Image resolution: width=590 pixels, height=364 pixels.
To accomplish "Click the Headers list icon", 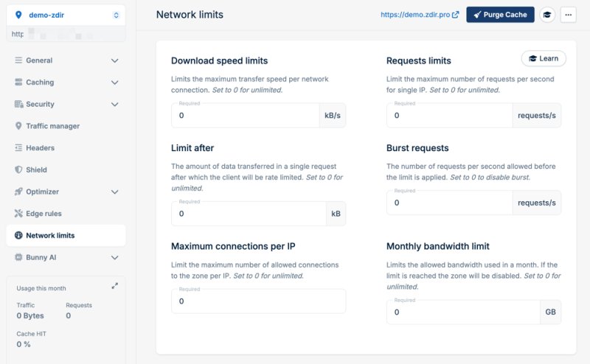I will pos(18,147).
